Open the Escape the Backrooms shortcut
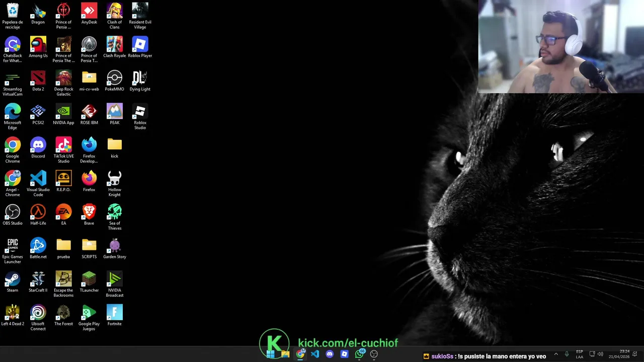 coord(63,285)
